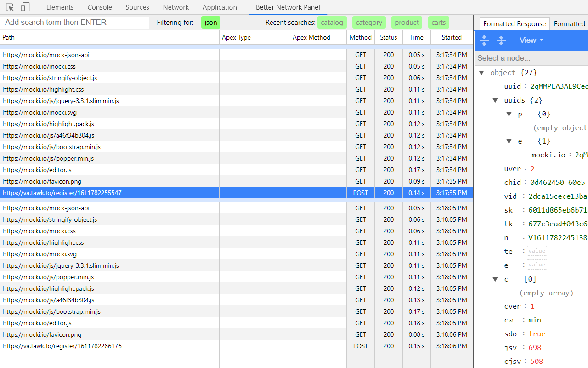The image size is (588, 368).
Task: Click the category recent search tag
Action: click(369, 23)
